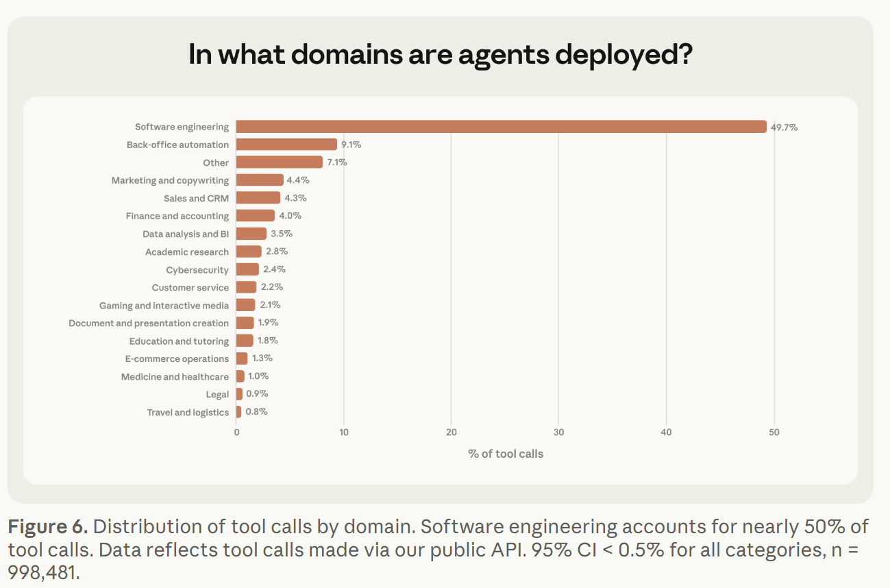The width and height of the screenshot is (890, 588).
Task: Select the Document and presentation creation label
Action: pos(149,323)
